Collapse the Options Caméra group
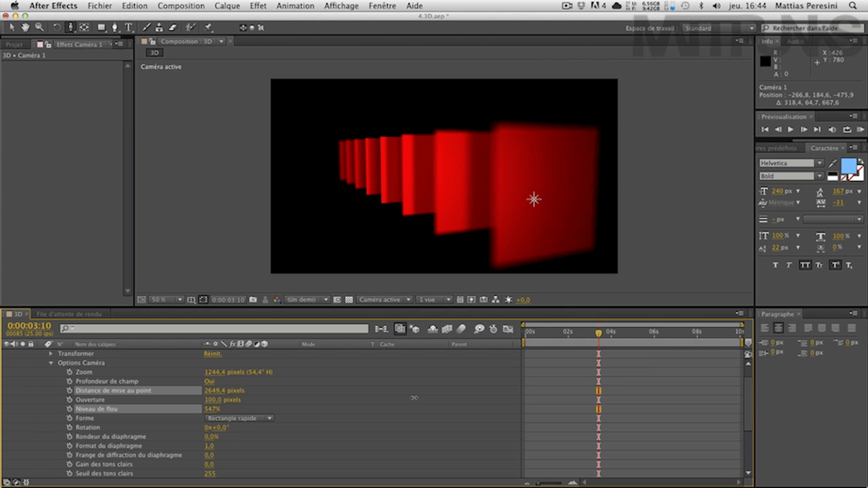 [51, 363]
